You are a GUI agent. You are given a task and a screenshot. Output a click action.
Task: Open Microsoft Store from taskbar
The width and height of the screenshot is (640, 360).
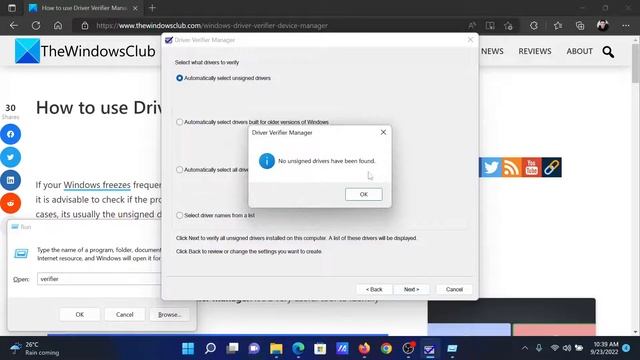(320, 349)
